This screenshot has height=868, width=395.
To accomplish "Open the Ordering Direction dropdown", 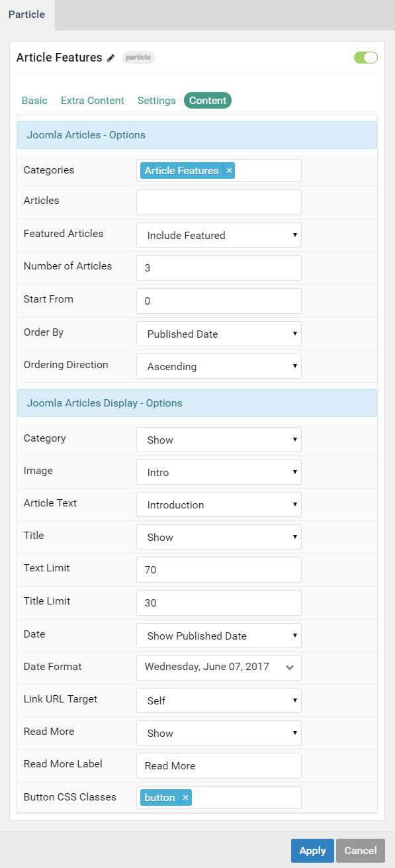I will click(x=219, y=366).
